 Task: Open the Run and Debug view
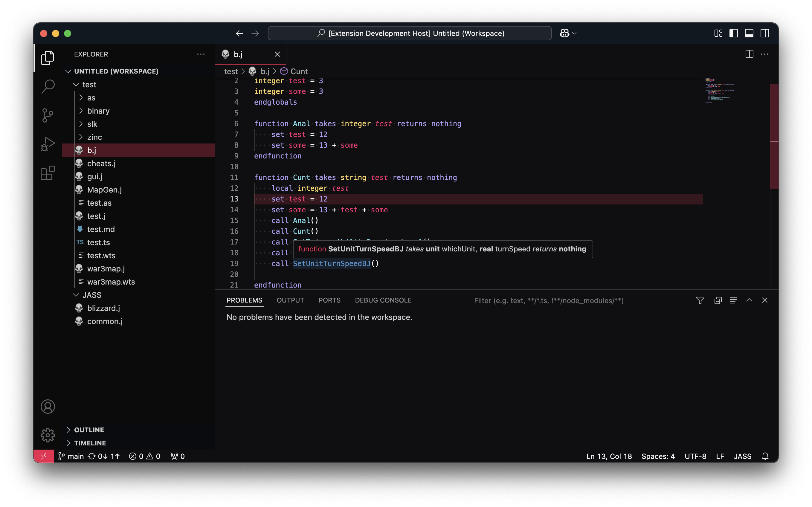(48, 144)
